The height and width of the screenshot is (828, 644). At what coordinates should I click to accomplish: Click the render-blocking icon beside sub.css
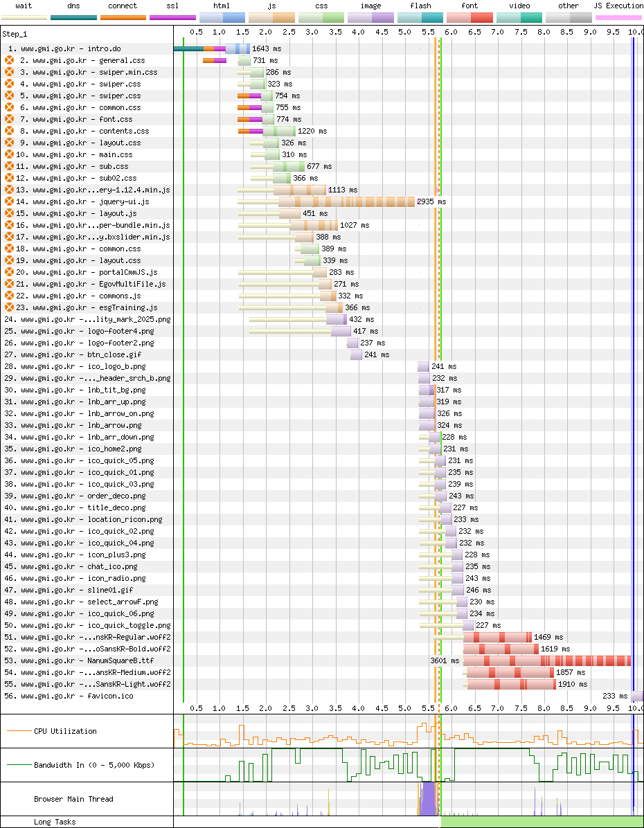[9, 166]
